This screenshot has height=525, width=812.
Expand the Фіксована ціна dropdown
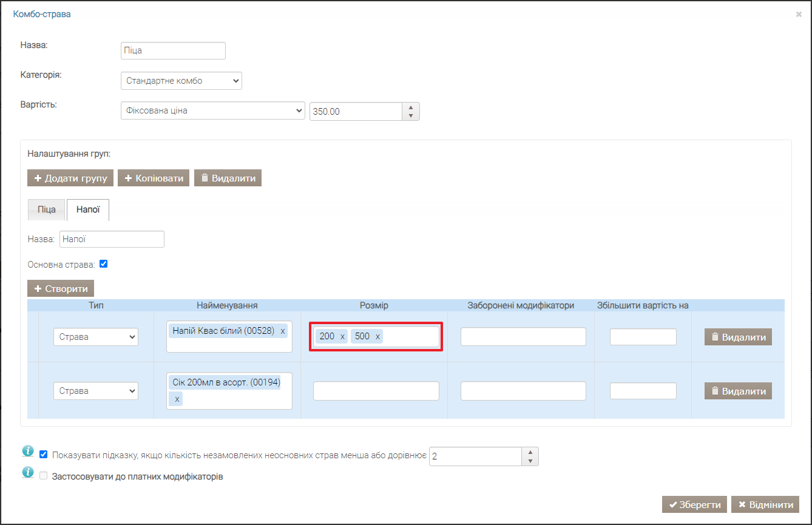[212, 110]
